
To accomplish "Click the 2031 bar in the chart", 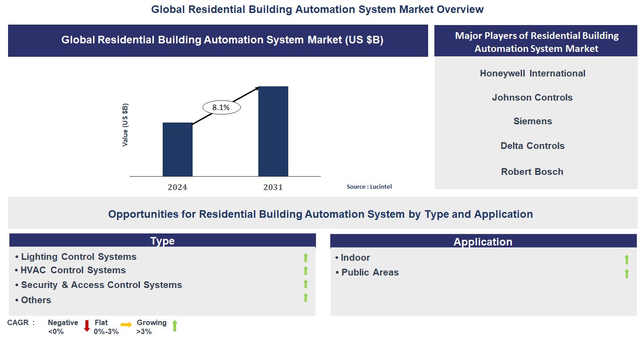I will point(273,131).
